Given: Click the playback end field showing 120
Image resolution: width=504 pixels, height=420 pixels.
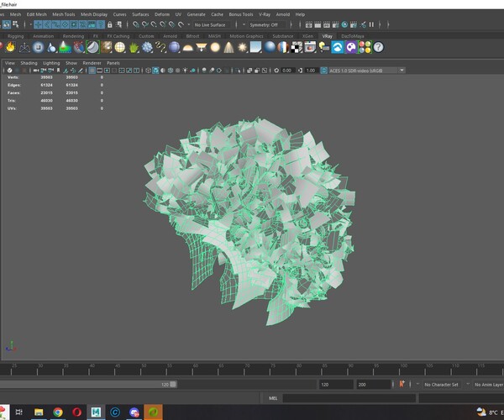Looking at the screenshot, I should [x=335, y=385].
